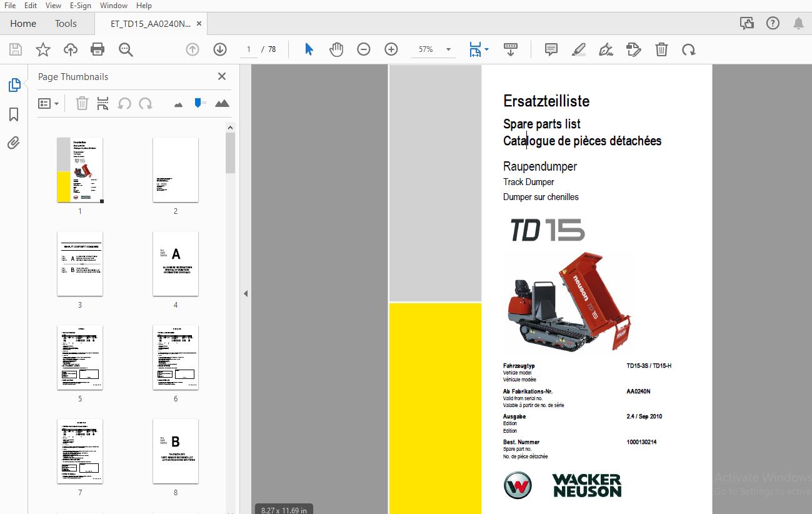
Task: Switch to the Home tab
Action: coord(23,24)
